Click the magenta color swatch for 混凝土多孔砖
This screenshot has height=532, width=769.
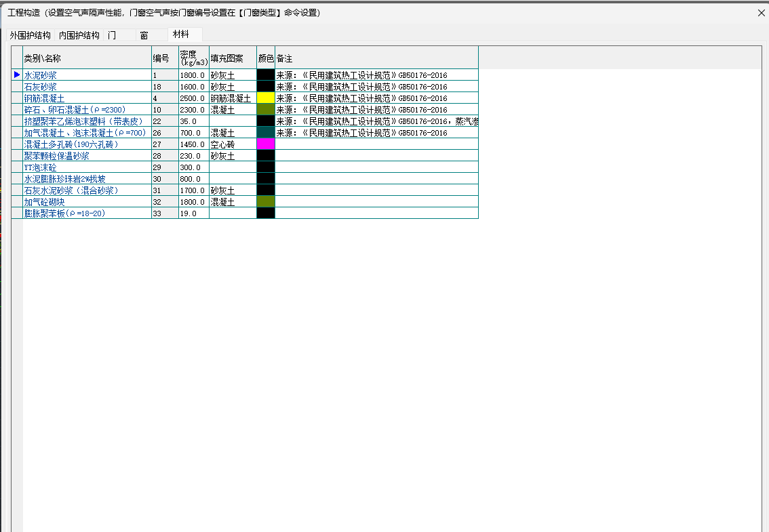266,144
